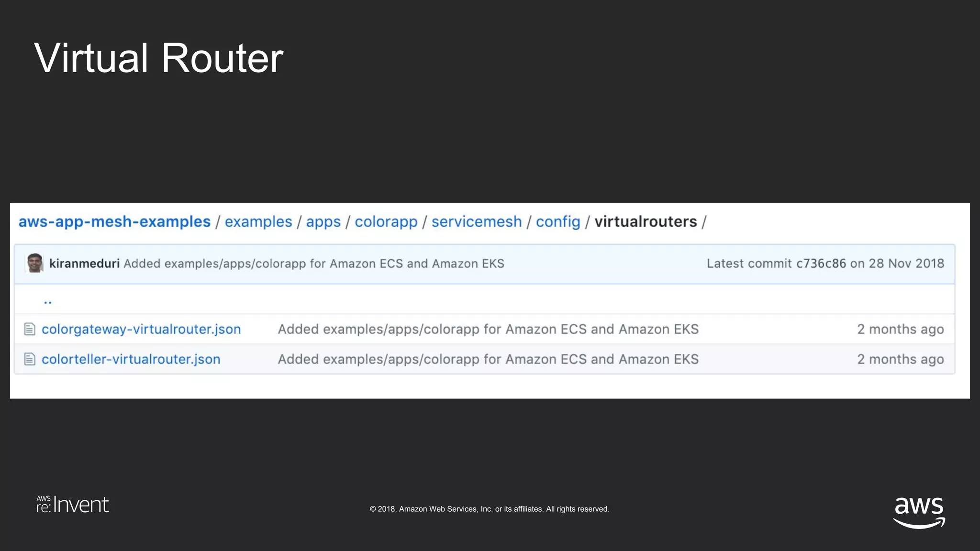980x551 pixels.
Task: Open kiranmeduri's user profile link
Action: pos(84,264)
